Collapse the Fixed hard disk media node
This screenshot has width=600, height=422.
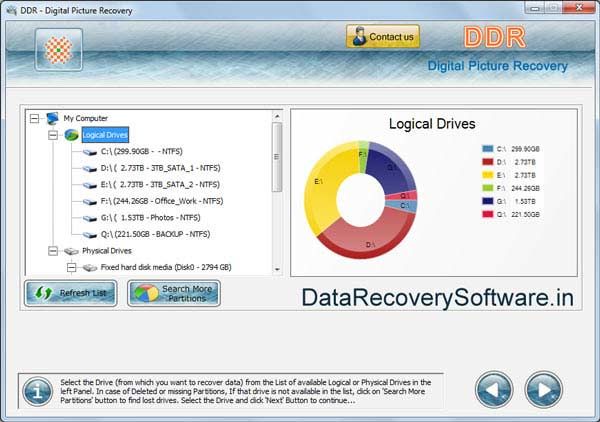[x=72, y=267]
